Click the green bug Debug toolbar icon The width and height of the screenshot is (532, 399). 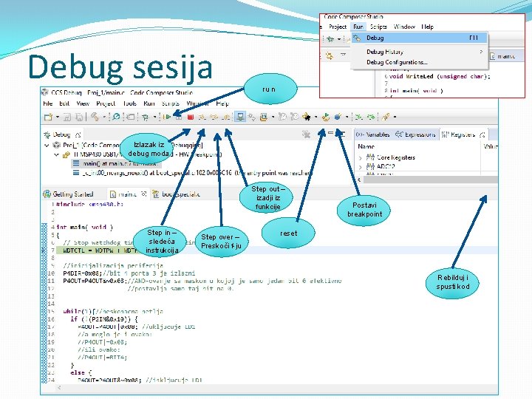point(146,117)
